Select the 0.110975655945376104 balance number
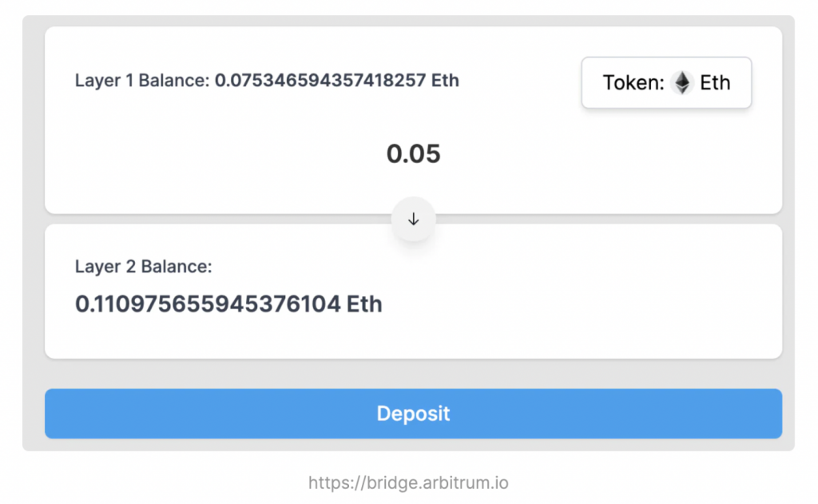The height and width of the screenshot is (504, 818). tap(208, 304)
